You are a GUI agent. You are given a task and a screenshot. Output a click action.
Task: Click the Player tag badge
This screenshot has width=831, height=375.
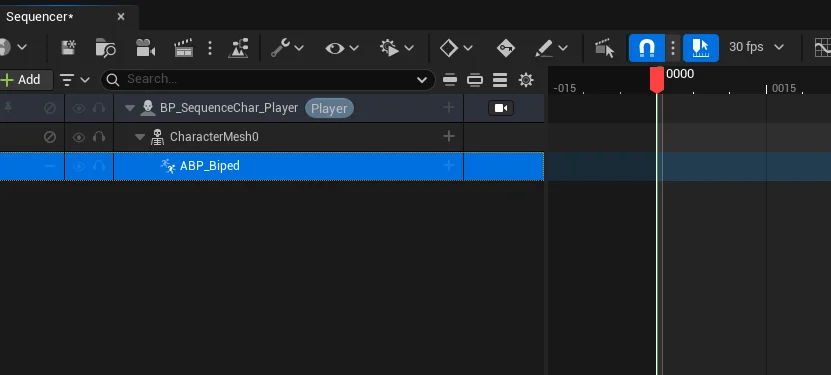pyautogui.click(x=329, y=109)
